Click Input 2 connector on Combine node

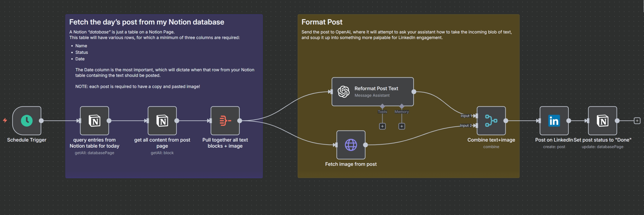point(475,125)
